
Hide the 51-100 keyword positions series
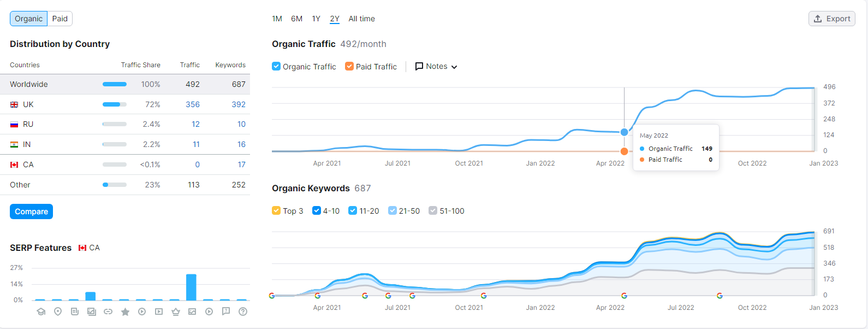pyautogui.click(x=433, y=211)
